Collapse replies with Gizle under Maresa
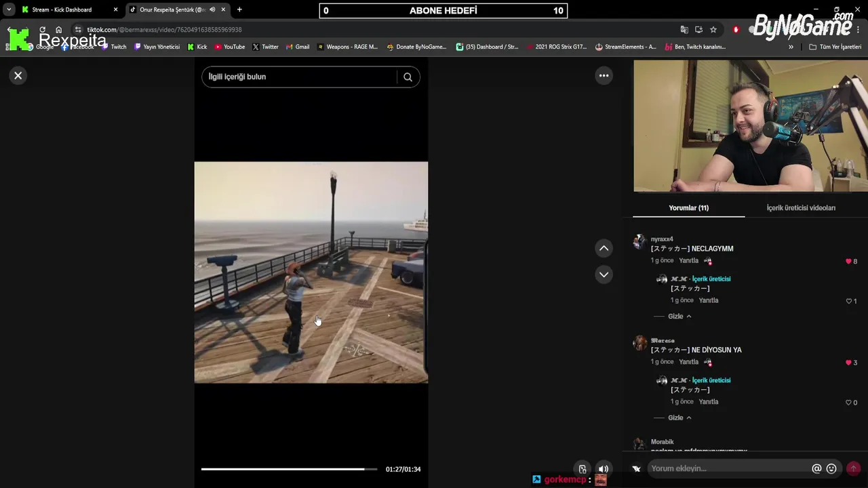The image size is (868, 488). [x=679, y=418]
